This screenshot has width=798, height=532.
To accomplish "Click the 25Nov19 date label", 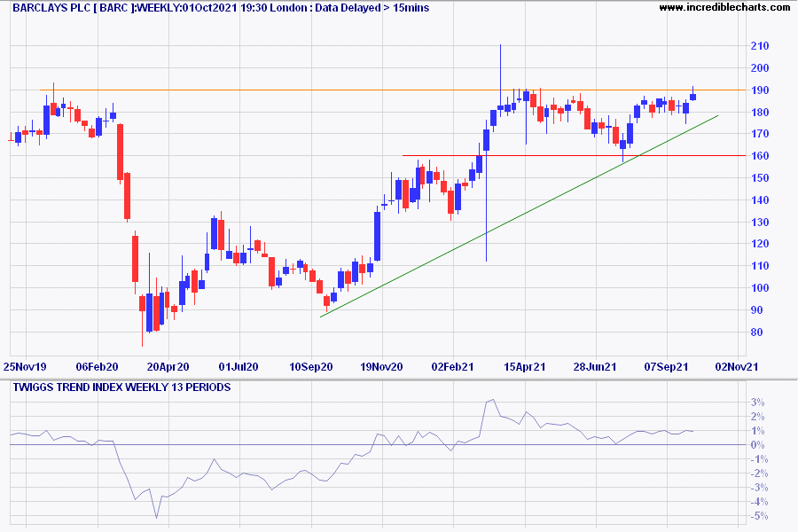I will (x=25, y=366).
